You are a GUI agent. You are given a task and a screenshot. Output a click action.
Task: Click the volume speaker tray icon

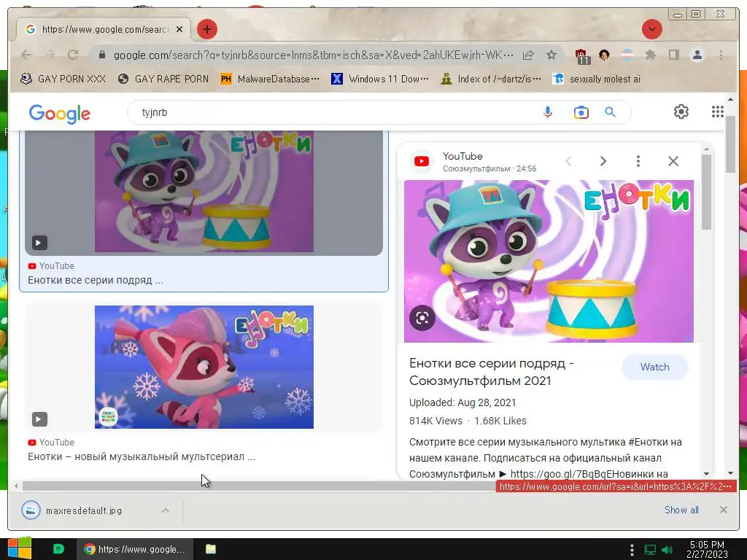(667, 550)
